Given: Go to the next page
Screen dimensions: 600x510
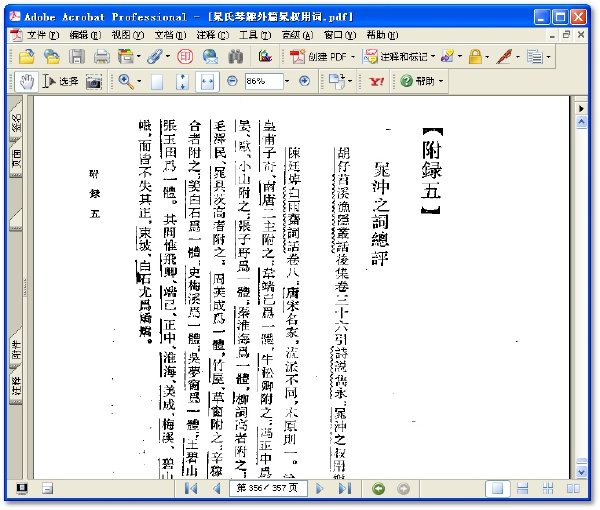Looking at the screenshot, I should 320,489.
